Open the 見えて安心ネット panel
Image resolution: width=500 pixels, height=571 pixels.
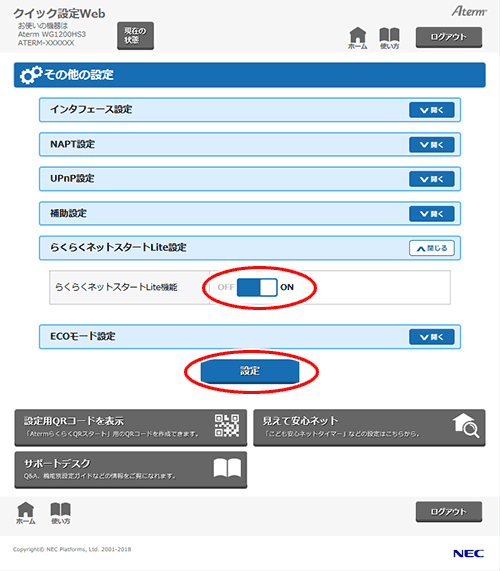click(x=369, y=428)
